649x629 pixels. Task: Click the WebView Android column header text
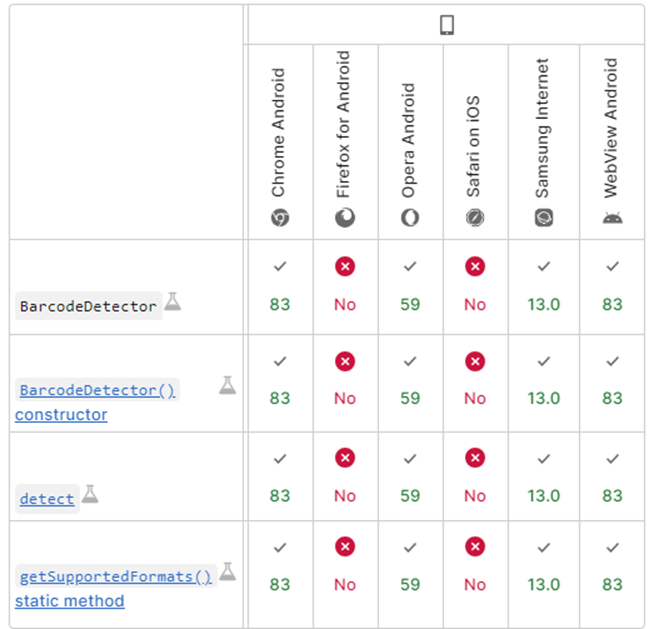(612, 127)
